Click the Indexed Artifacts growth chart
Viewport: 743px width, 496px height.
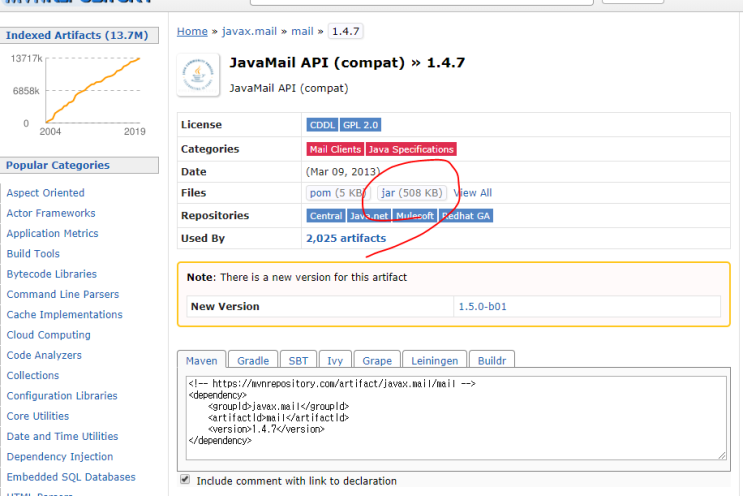click(x=92, y=90)
